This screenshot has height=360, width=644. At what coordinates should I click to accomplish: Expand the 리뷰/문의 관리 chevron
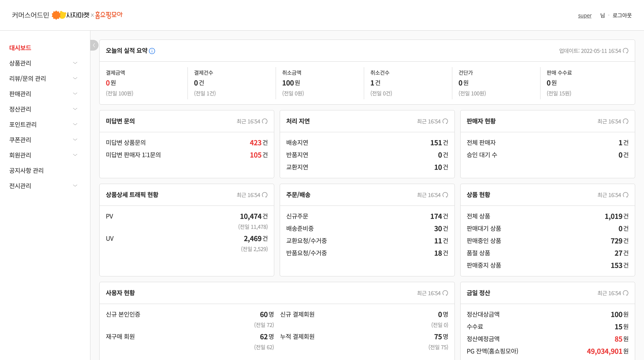75,78
